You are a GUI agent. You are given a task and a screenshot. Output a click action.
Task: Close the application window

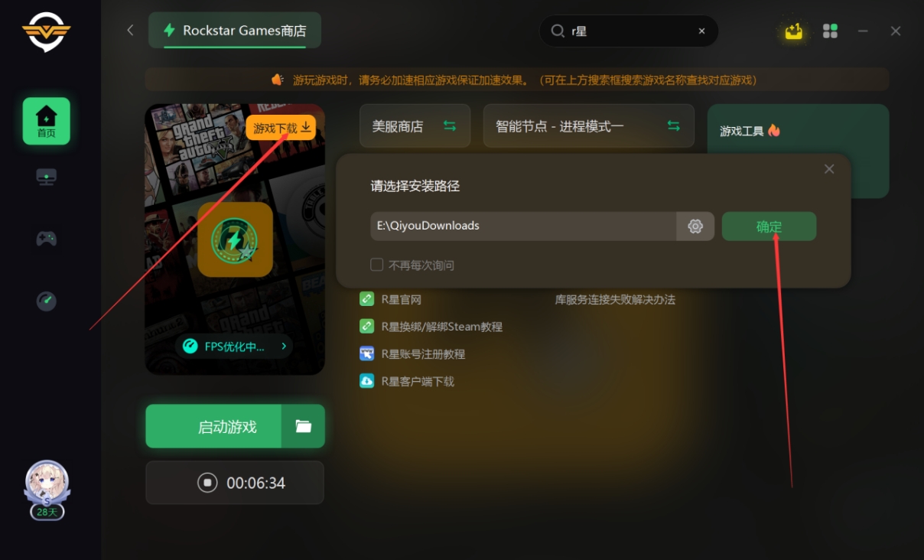coord(896,31)
